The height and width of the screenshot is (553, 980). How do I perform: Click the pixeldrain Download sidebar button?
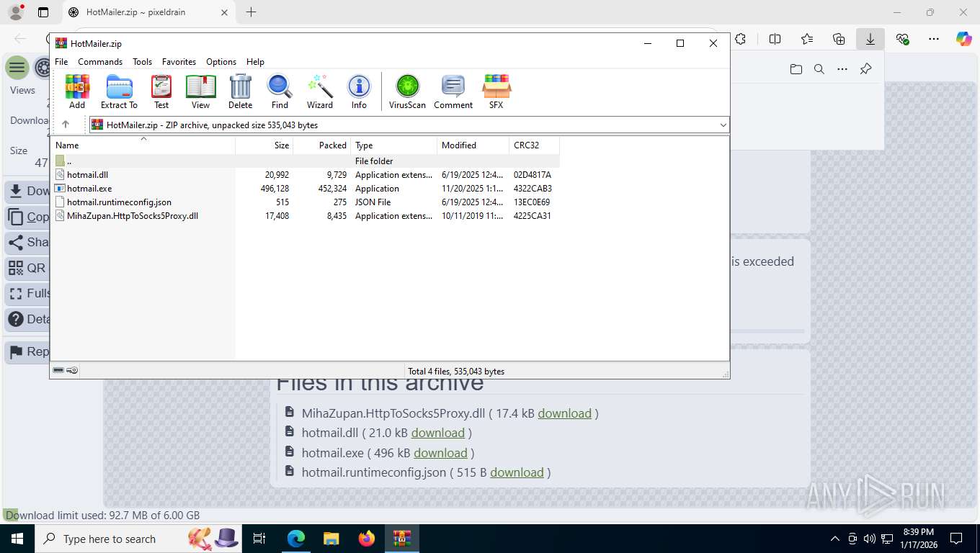click(27, 192)
